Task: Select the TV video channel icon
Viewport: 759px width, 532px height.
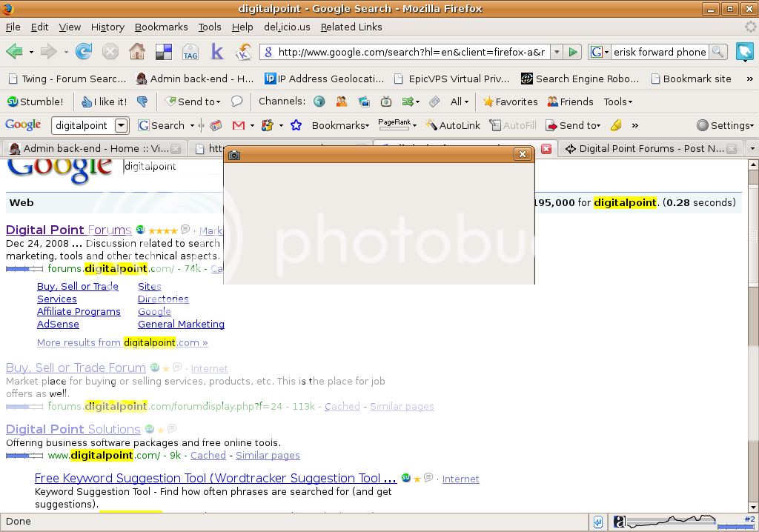Action: click(x=386, y=102)
